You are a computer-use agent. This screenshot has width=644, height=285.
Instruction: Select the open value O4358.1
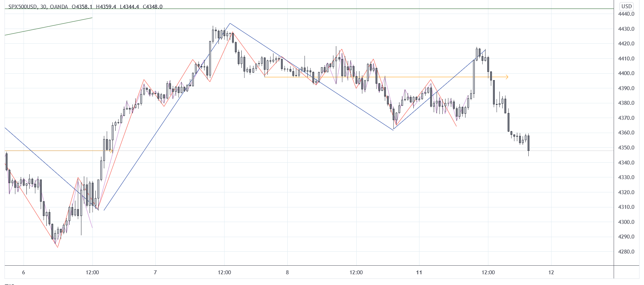pyautogui.click(x=82, y=7)
